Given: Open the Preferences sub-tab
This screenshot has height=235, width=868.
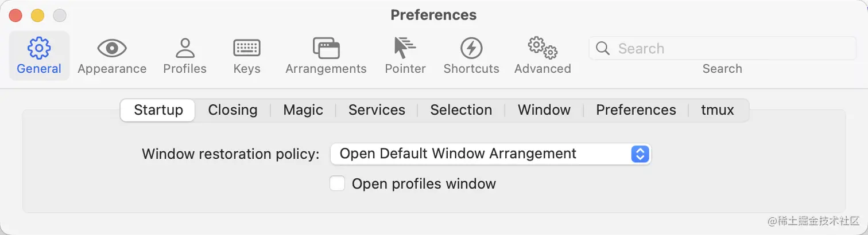Looking at the screenshot, I should pyautogui.click(x=636, y=110).
